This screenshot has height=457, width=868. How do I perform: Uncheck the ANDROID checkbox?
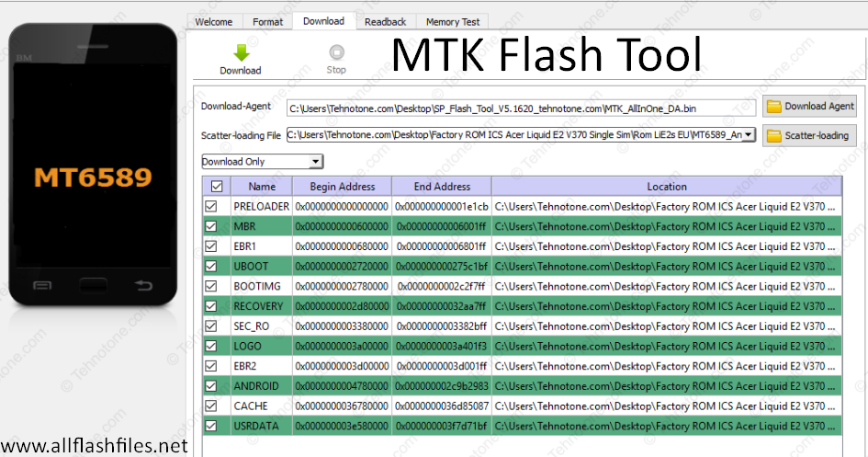[211, 386]
